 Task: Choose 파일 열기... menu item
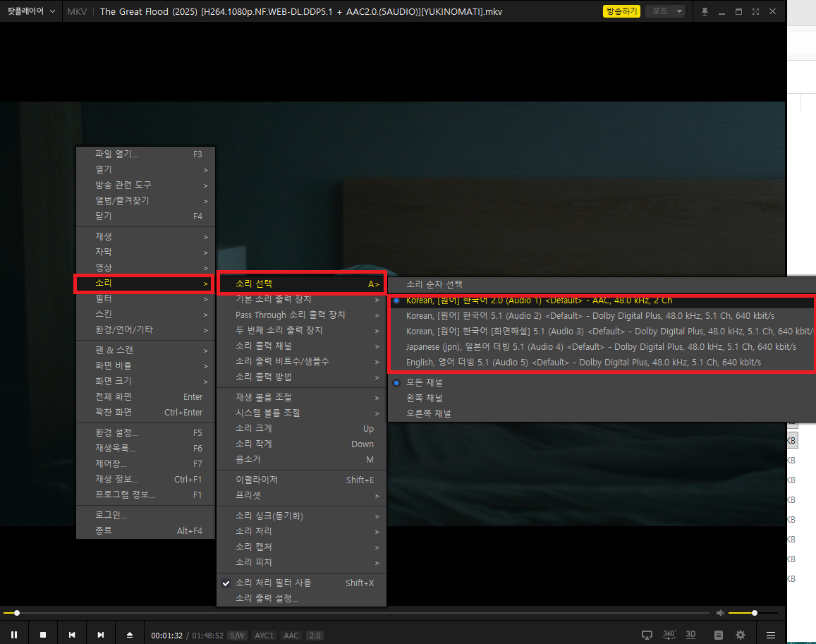[146, 154]
